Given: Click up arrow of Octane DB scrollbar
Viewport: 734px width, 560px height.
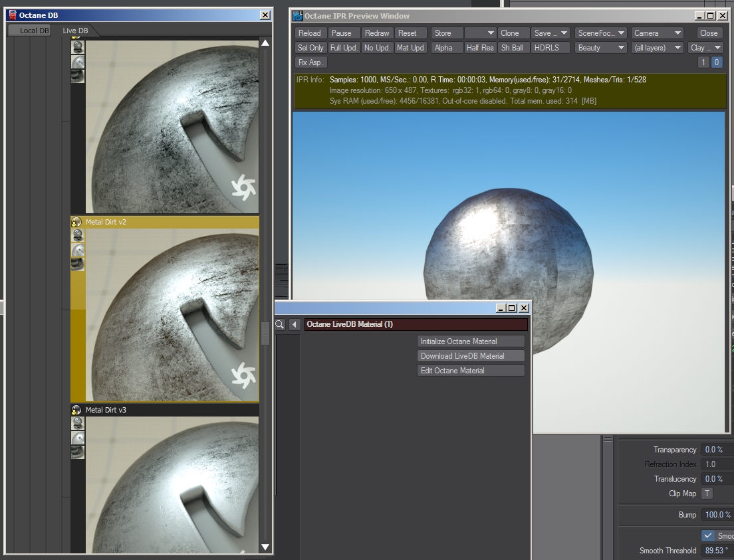Looking at the screenshot, I should 265,43.
